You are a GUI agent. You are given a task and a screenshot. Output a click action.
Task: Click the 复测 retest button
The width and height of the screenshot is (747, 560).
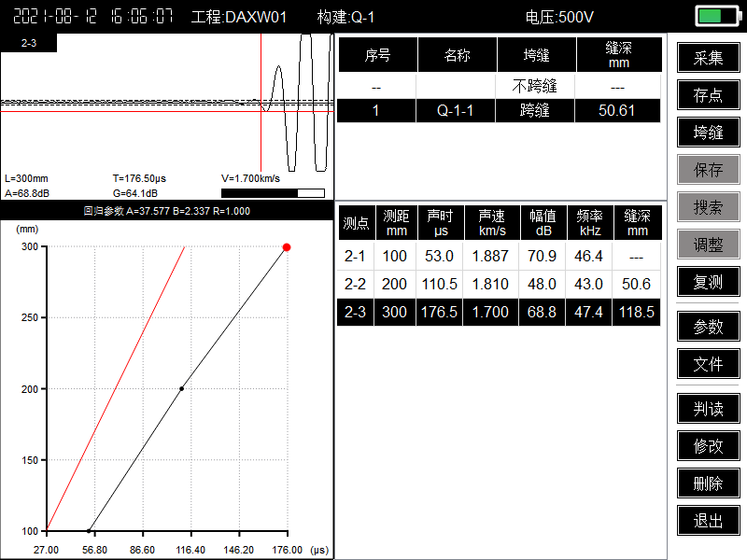708,282
